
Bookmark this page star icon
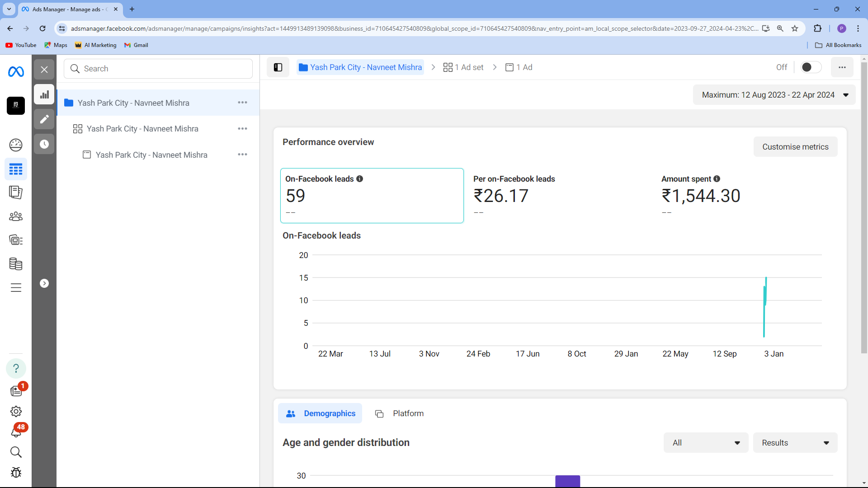click(795, 28)
